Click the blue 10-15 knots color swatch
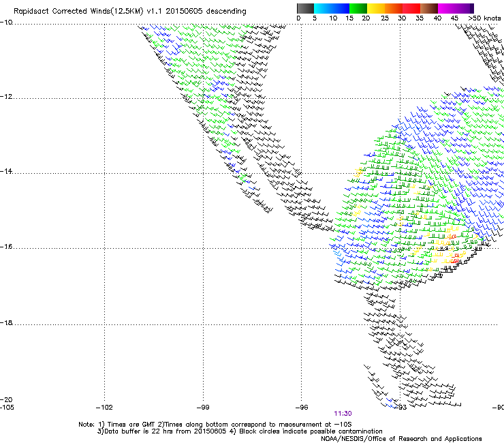Viewport: 504px width, 443px height. (341, 8)
